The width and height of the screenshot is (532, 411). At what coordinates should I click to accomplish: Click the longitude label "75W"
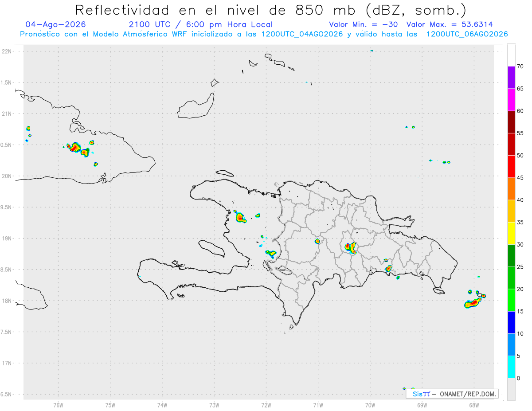110,405
